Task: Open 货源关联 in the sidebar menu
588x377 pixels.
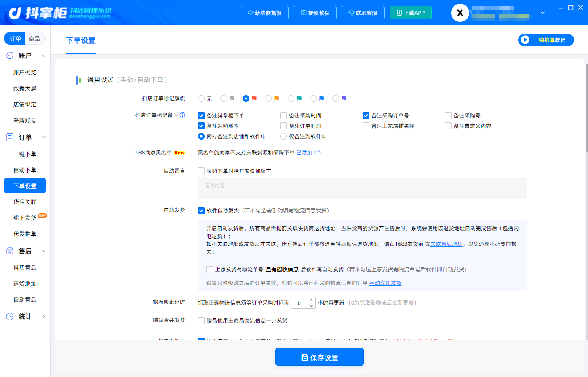Action: click(25, 202)
